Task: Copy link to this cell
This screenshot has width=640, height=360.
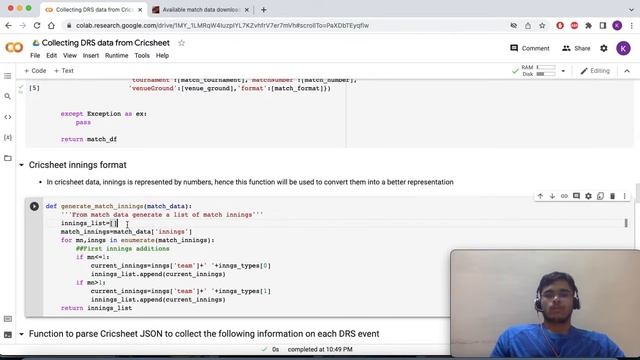Action: pos(564,196)
